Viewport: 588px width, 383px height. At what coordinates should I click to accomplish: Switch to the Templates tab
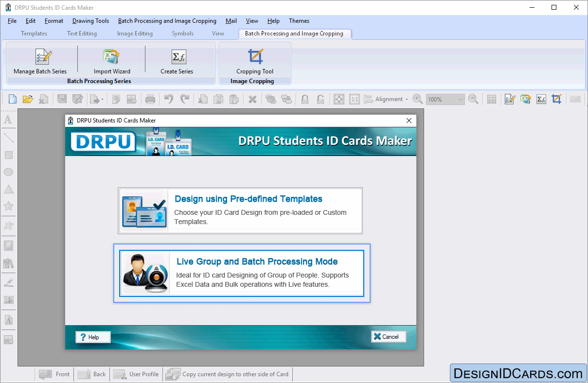pyautogui.click(x=34, y=34)
